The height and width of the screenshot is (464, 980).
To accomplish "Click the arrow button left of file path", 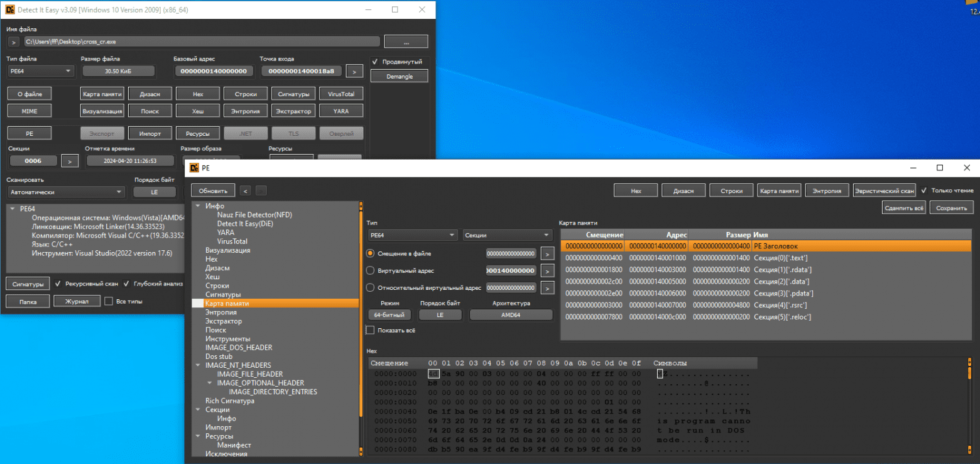I will pyautogui.click(x=14, y=42).
